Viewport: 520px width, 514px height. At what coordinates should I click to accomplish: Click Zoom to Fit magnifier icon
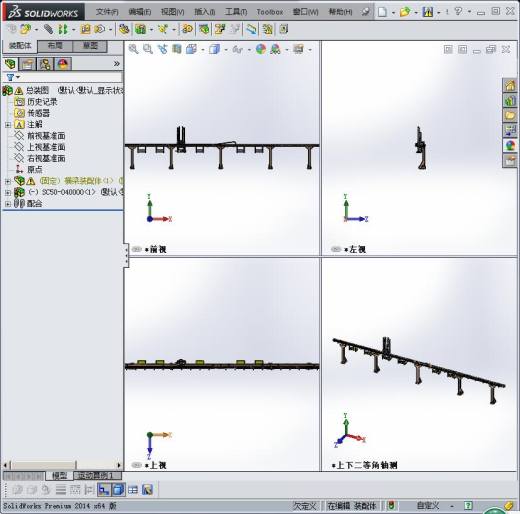(133, 49)
